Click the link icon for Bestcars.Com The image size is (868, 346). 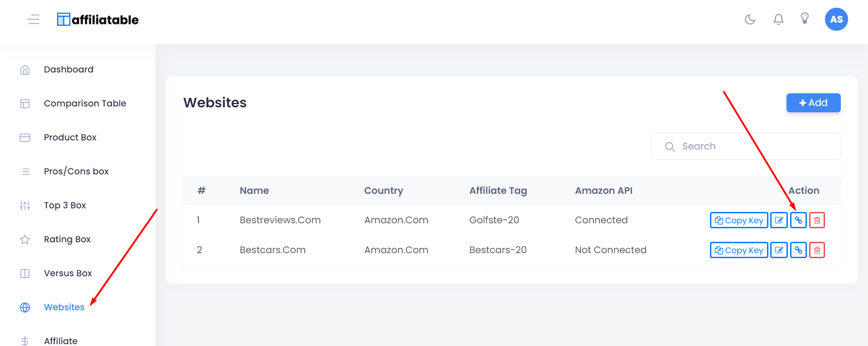(798, 250)
